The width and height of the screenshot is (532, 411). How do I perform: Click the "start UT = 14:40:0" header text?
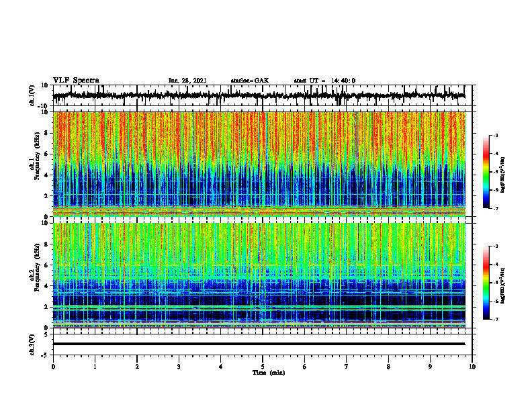(324, 81)
